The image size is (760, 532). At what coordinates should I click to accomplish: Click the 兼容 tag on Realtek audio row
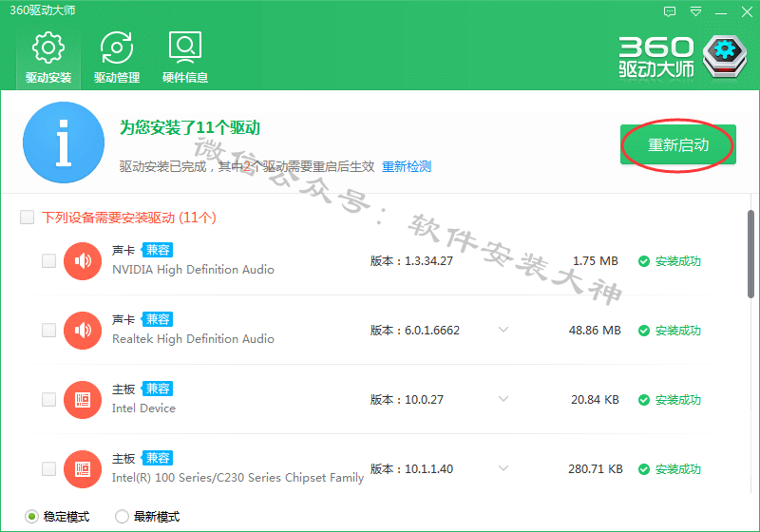[158, 319]
